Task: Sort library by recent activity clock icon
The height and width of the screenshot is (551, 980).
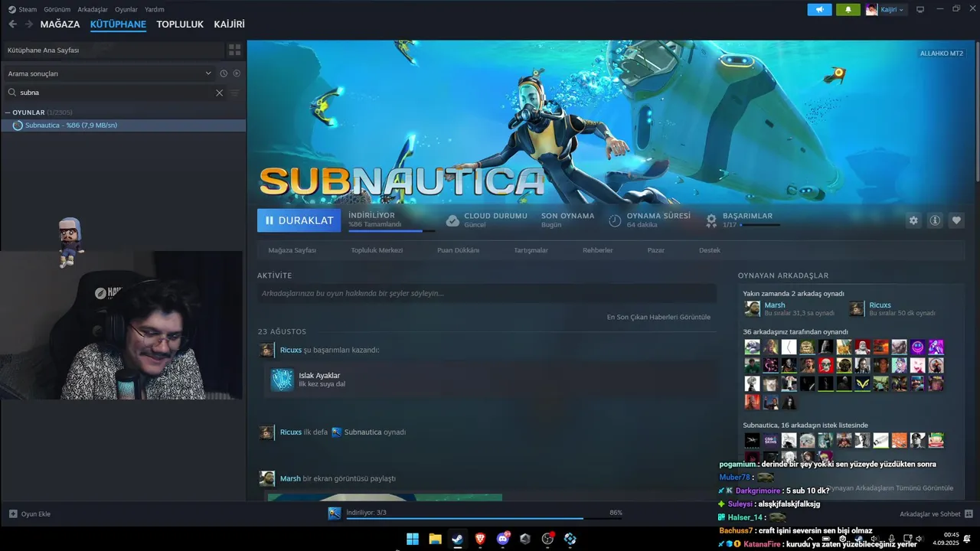Action: tap(224, 73)
